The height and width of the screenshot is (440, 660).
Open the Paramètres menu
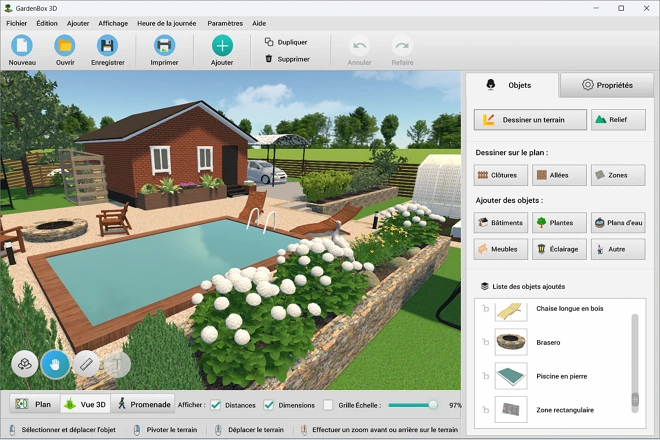(x=225, y=24)
